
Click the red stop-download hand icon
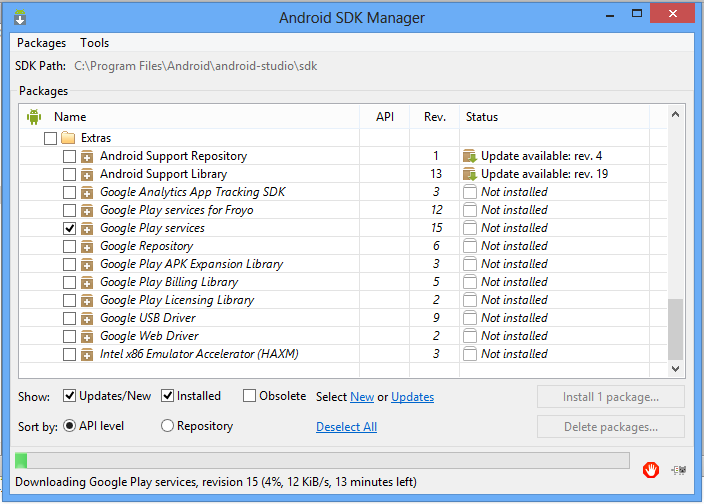click(x=651, y=470)
